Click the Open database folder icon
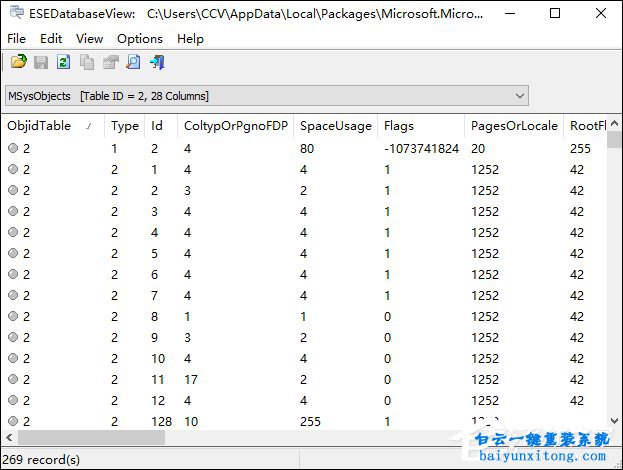The width and height of the screenshot is (623, 470). click(18, 62)
